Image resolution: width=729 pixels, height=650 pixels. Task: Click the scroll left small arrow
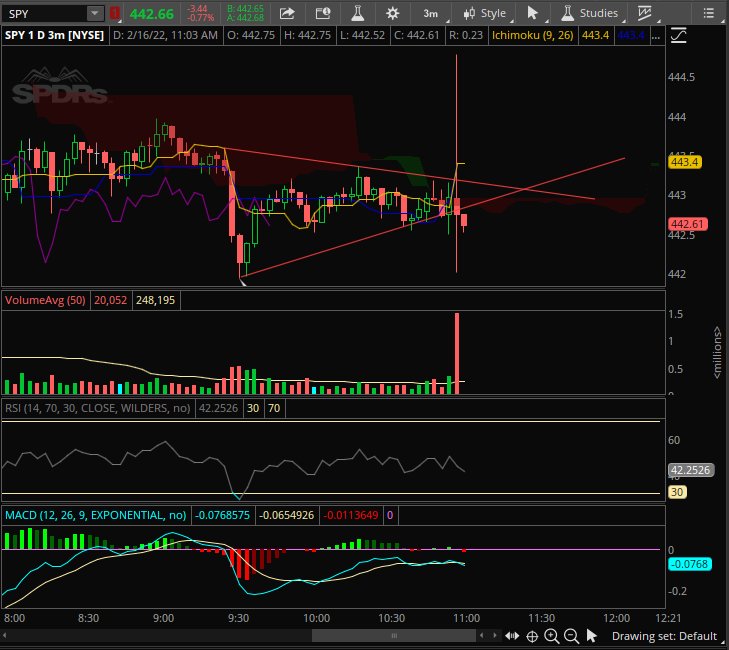[x=482, y=635]
